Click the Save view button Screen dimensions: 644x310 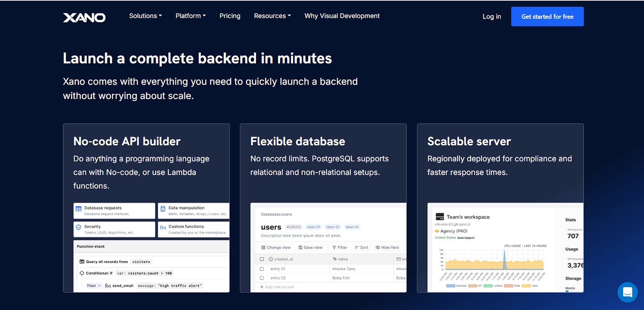310,248
